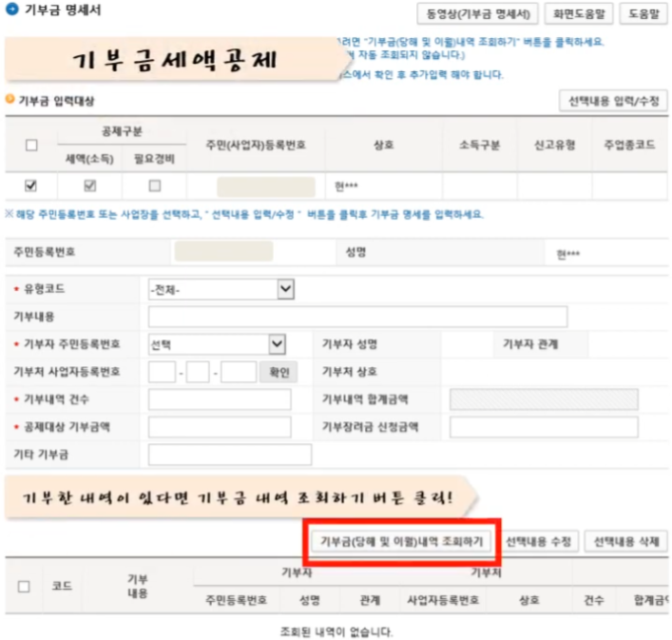Click the masked 주민등록번호 value in the table row
The image size is (672, 640).
pyautogui.click(x=266, y=187)
